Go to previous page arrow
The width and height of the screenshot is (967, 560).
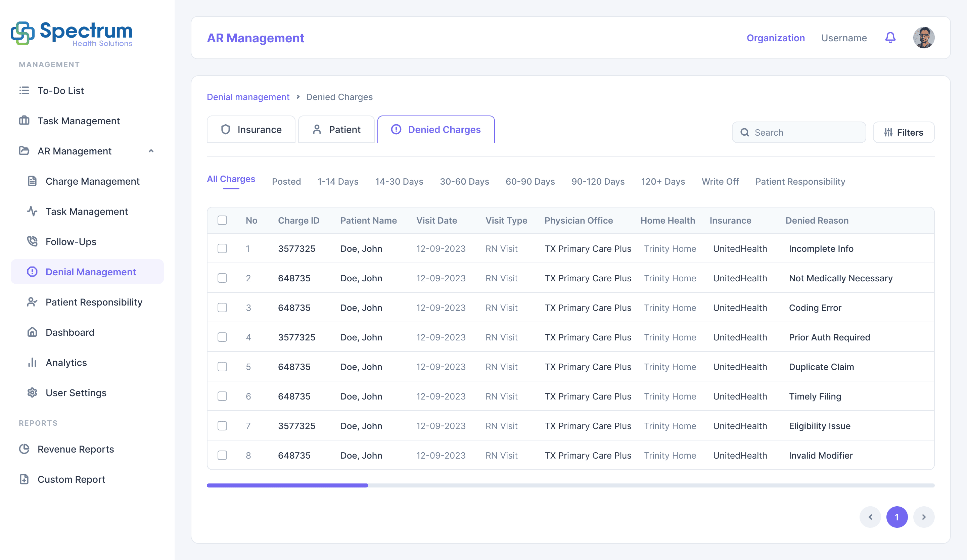(870, 517)
